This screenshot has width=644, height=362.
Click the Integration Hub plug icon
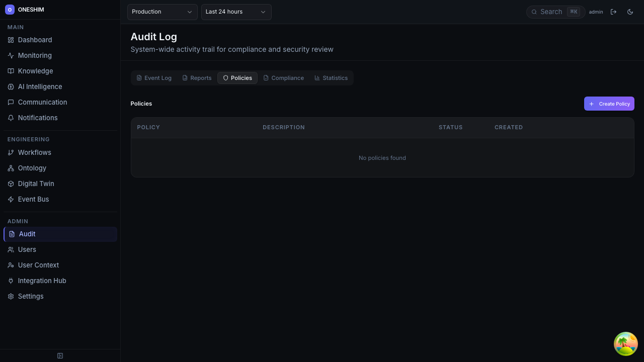point(11,281)
